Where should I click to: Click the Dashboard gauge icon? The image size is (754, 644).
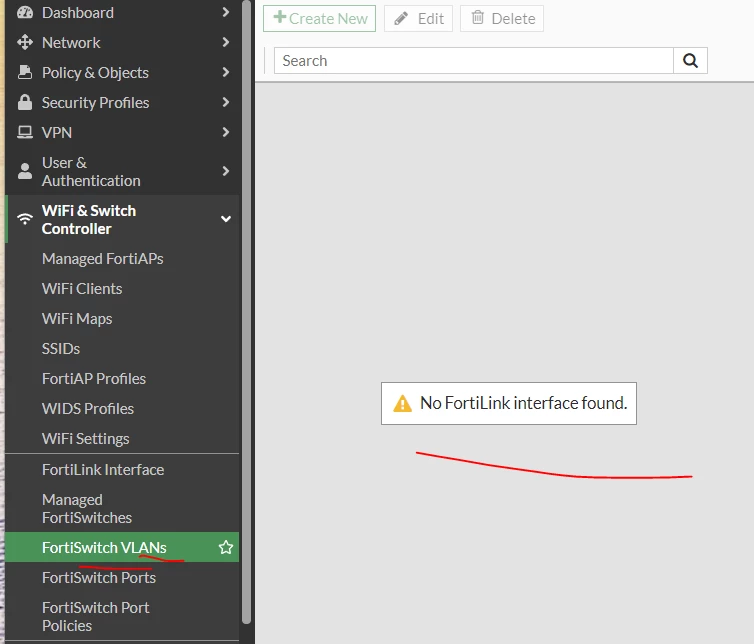25,13
